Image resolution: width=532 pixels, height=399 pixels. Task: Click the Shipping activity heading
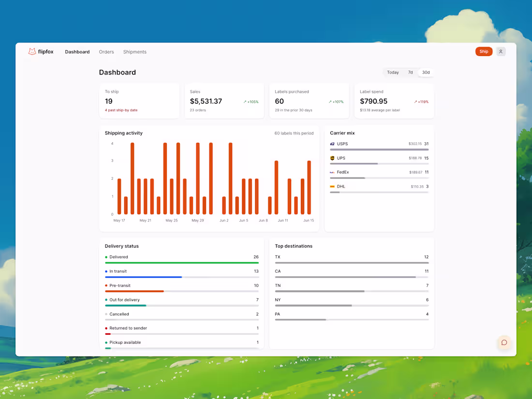pyautogui.click(x=123, y=133)
